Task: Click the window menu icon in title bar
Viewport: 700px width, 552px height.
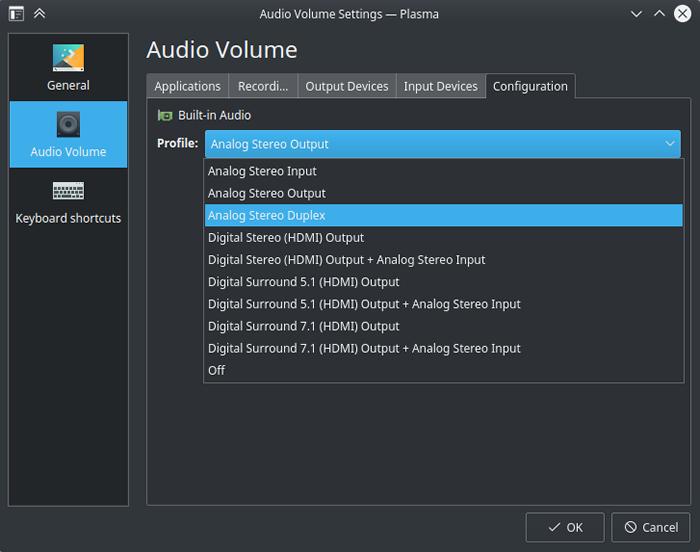Action: (x=17, y=14)
